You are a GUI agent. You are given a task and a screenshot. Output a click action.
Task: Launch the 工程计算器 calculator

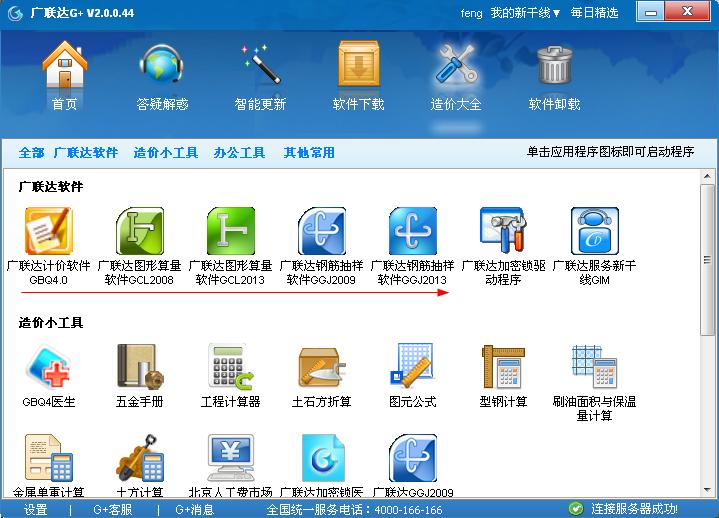click(230, 367)
